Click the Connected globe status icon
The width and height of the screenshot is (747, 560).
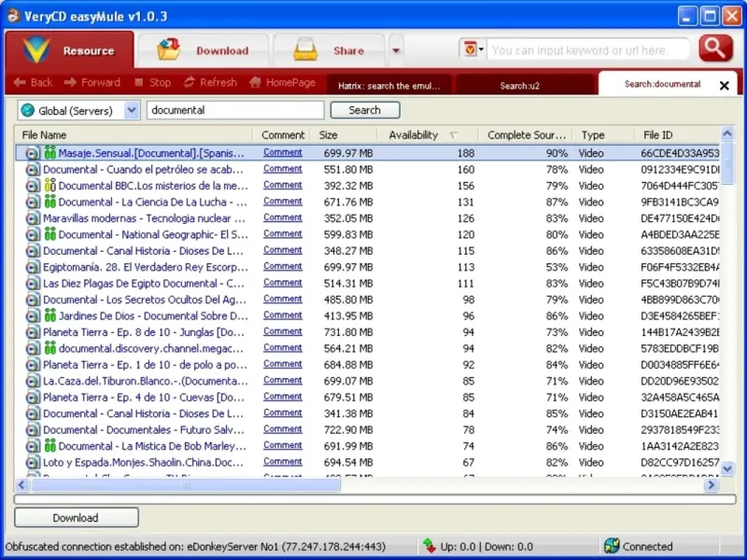click(612, 546)
